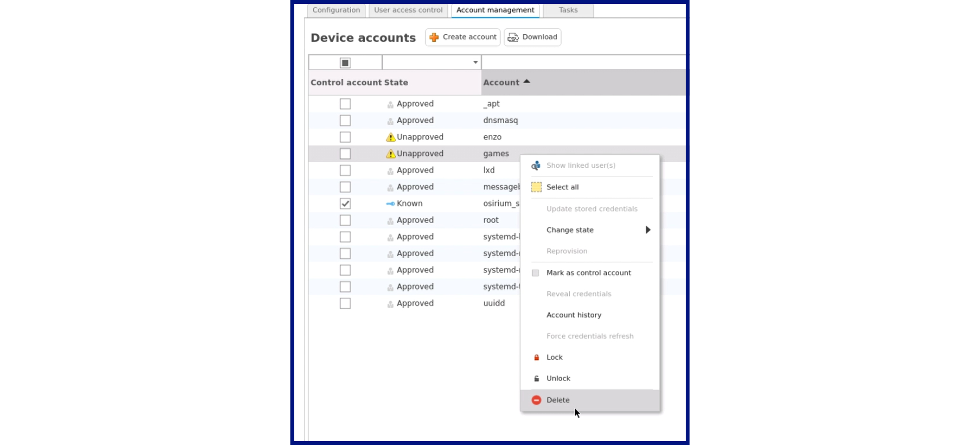Image resolution: width=980 pixels, height=445 pixels.
Task: Choose Delete in the context menu
Action: pyautogui.click(x=590, y=400)
